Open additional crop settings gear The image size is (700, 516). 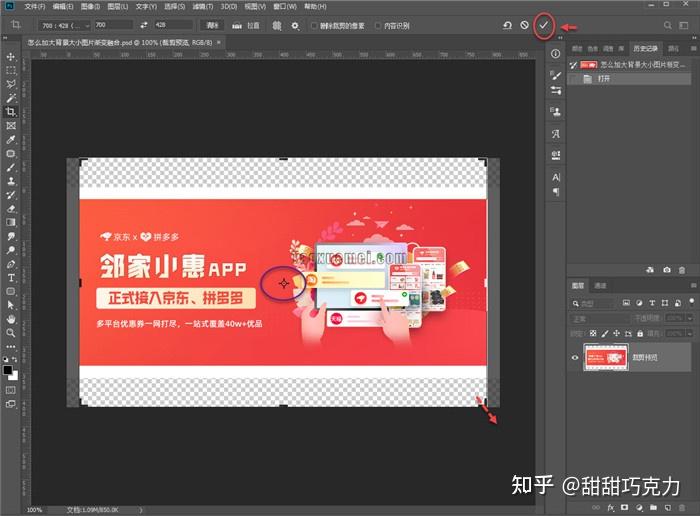coord(295,26)
